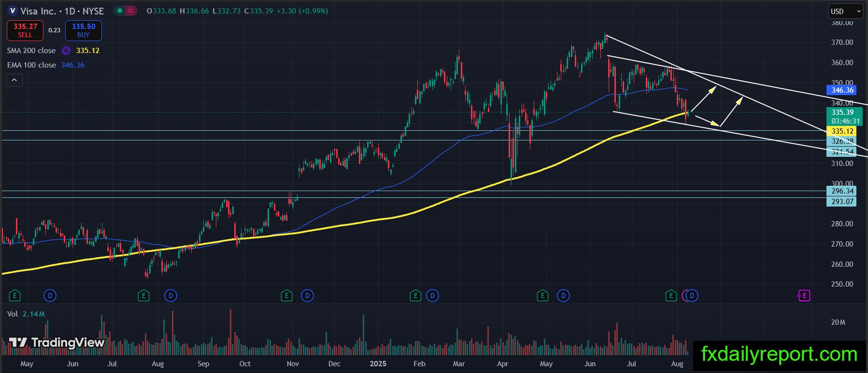Click the yellow 335.12 value beside SMA 200

click(88, 51)
